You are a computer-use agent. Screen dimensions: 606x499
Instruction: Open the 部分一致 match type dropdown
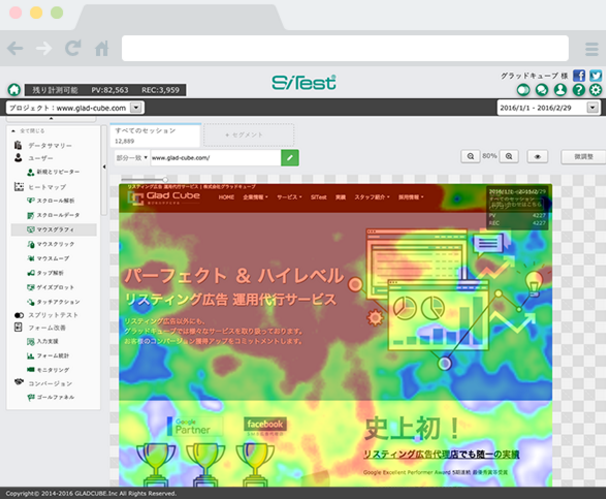(x=132, y=158)
